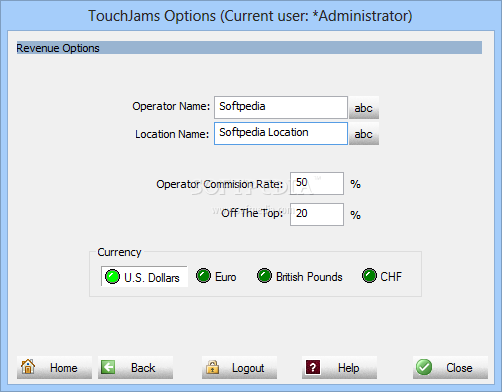The width and height of the screenshot is (502, 392).
Task: Click the Home house icon
Action: 28,367
